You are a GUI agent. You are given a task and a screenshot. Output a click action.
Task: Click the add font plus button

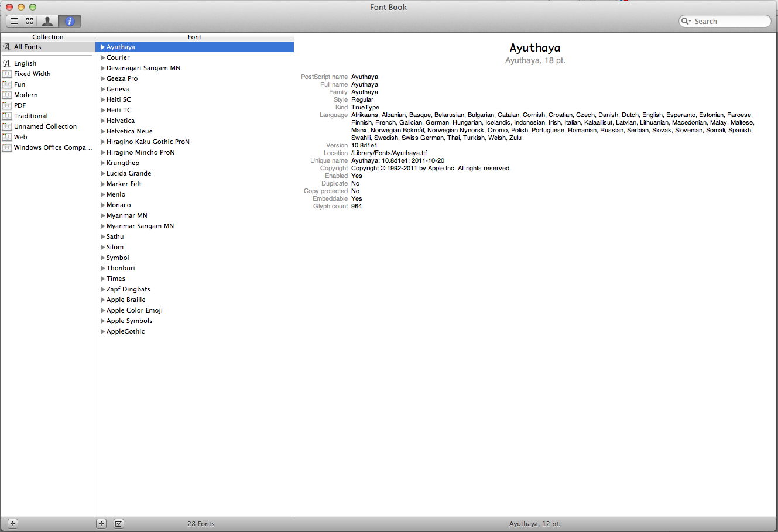tap(101, 524)
